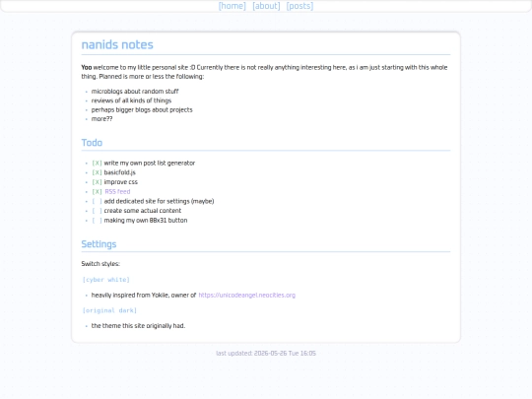Open the [home] navigation link
Viewport: 532px width, 399px height.
point(233,6)
